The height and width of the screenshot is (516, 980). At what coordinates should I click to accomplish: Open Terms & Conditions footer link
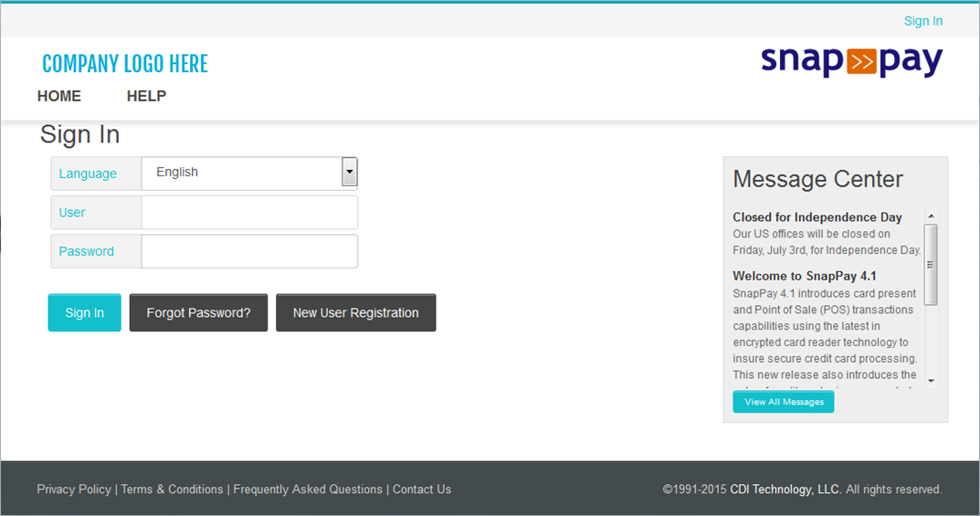tap(172, 490)
